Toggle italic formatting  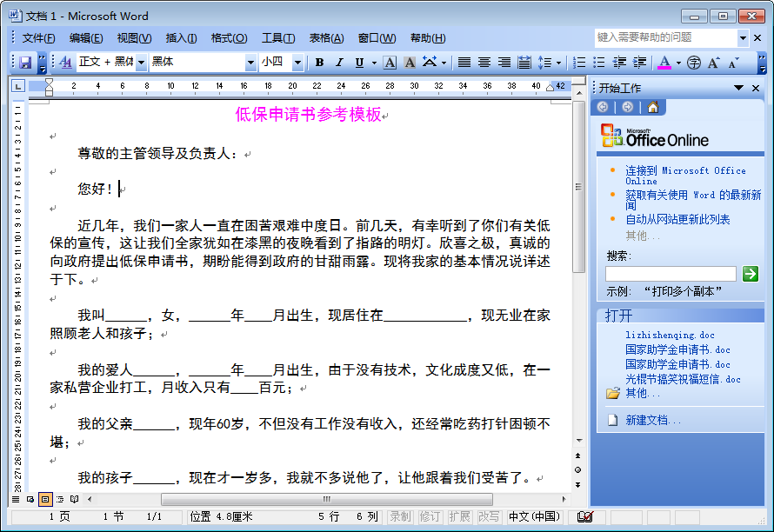pos(339,63)
